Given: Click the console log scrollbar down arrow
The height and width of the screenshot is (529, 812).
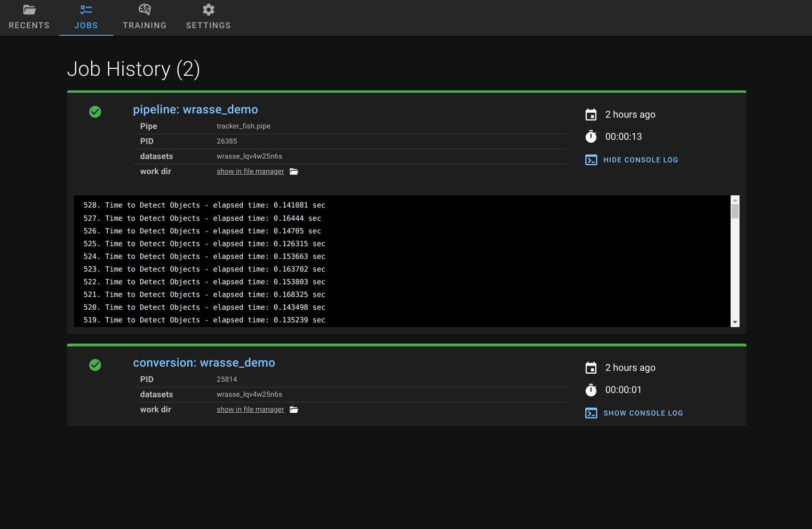Looking at the screenshot, I should pyautogui.click(x=735, y=322).
